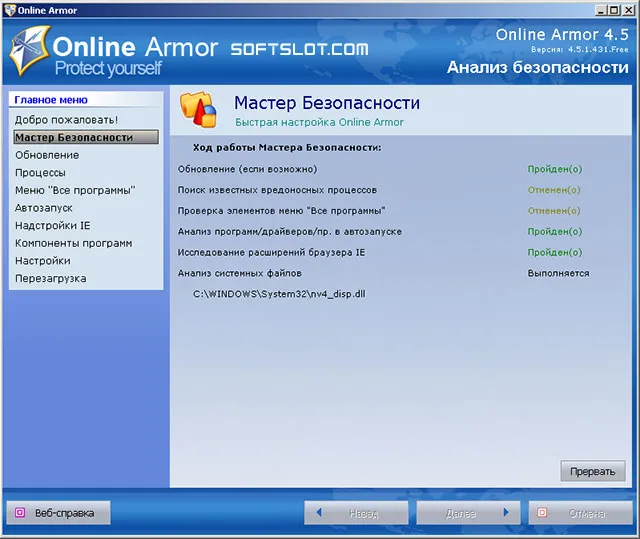Click the title bar Online Armor icon
This screenshot has height=539, width=640.
[9, 10]
